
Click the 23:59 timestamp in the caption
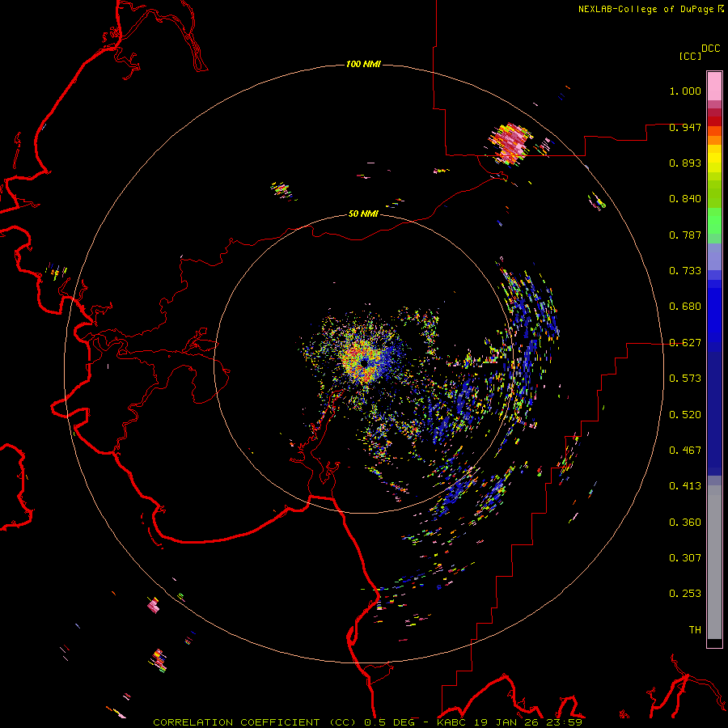click(x=564, y=722)
